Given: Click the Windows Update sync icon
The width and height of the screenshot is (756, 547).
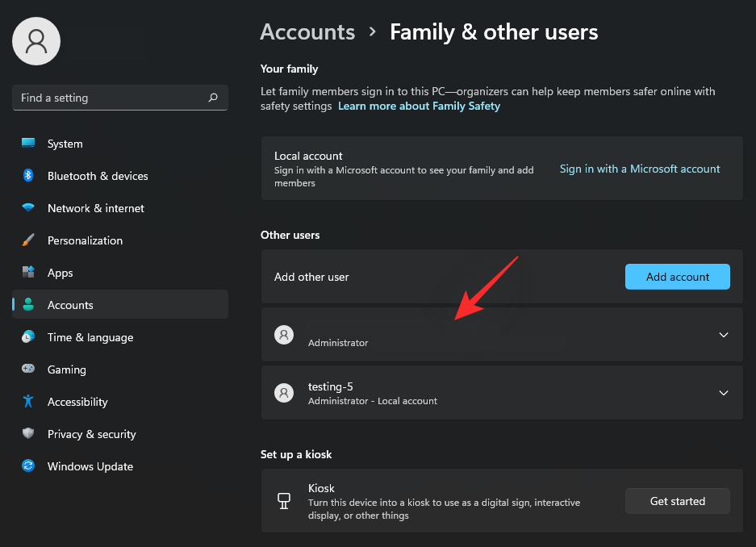Looking at the screenshot, I should [28, 466].
